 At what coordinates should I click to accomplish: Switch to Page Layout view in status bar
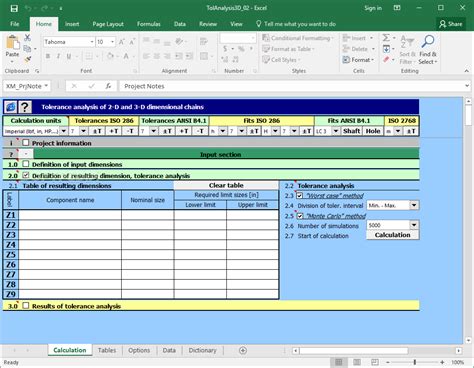click(357, 362)
